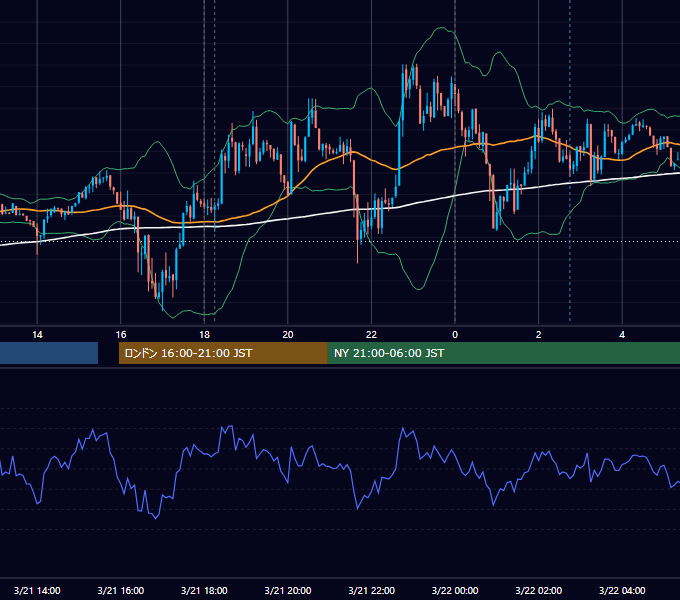
Task: Click the 3/21 20:00 time label
Action: pyautogui.click(x=288, y=590)
